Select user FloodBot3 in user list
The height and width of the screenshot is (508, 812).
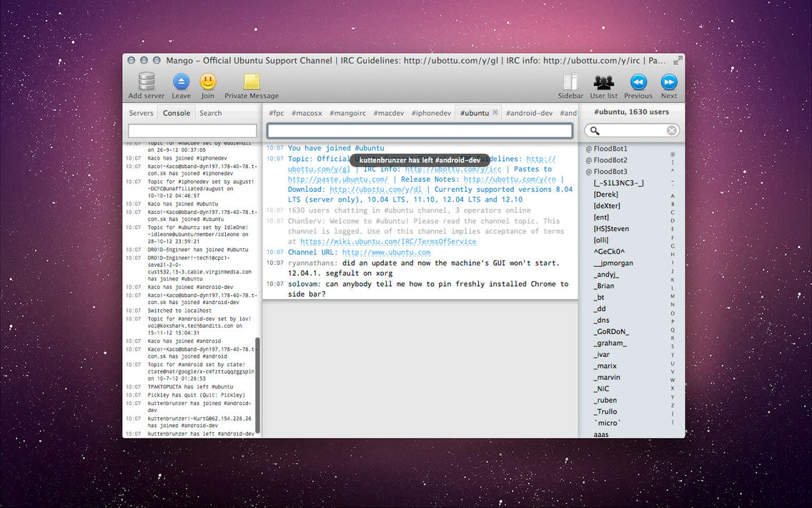click(610, 172)
